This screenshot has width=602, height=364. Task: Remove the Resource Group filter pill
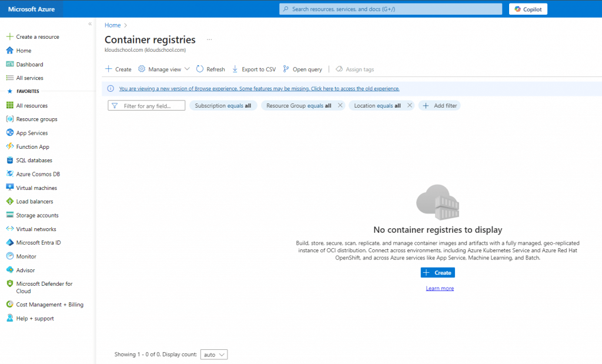[340, 105]
